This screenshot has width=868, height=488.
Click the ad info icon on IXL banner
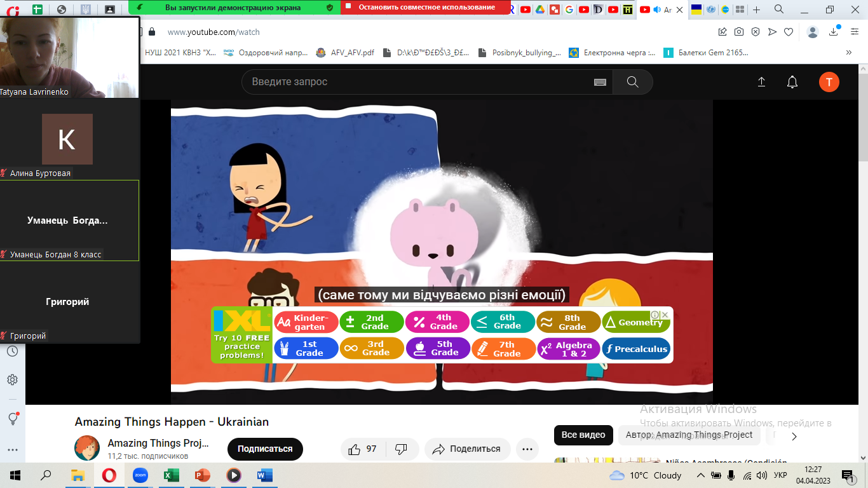click(655, 315)
